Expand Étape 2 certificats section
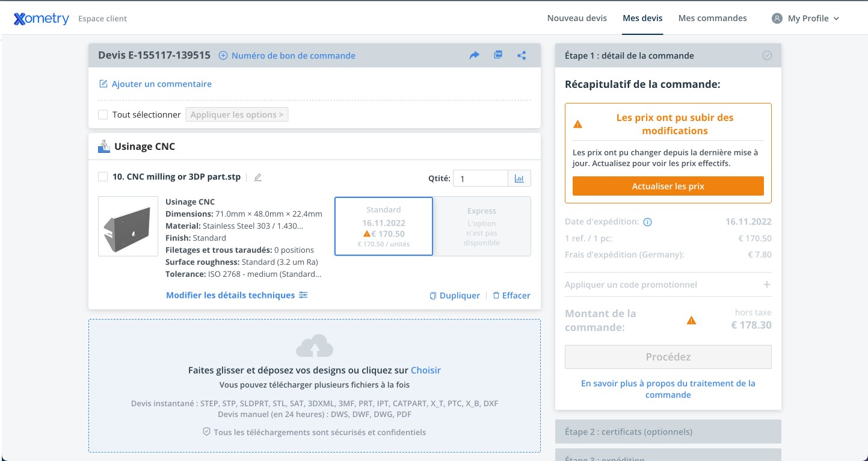 tap(668, 432)
